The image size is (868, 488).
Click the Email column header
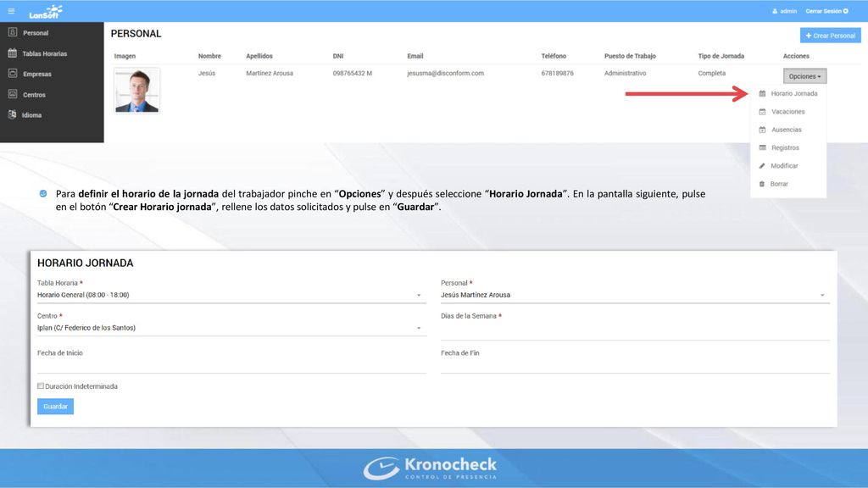pos(415,56)
